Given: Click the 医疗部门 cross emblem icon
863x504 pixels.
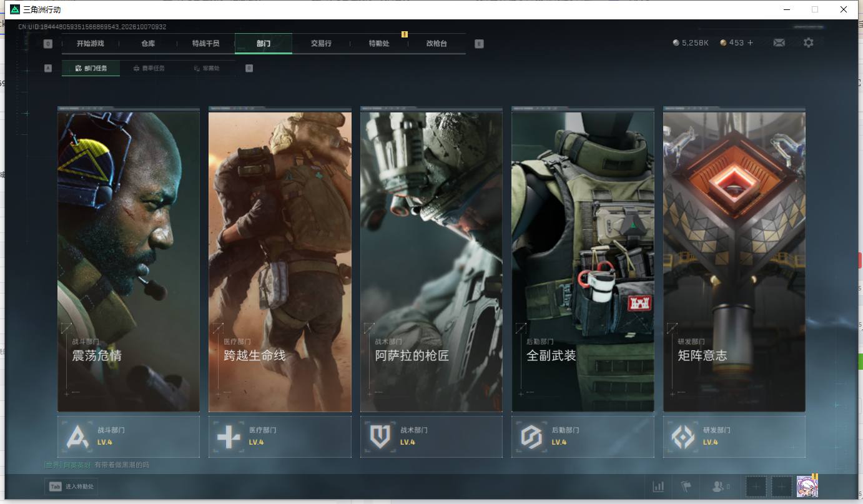Looking at the screenshot, I should (x=229, y=437).
